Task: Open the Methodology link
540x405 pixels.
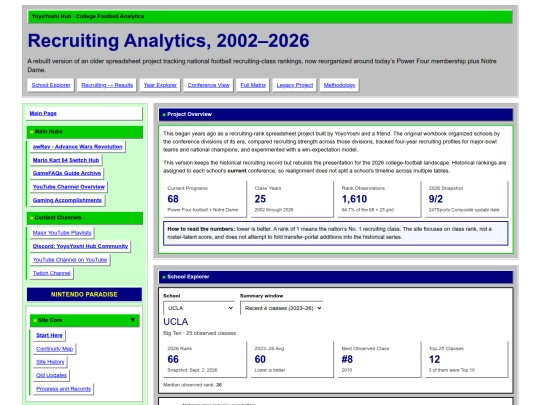Action: [340, 85]
